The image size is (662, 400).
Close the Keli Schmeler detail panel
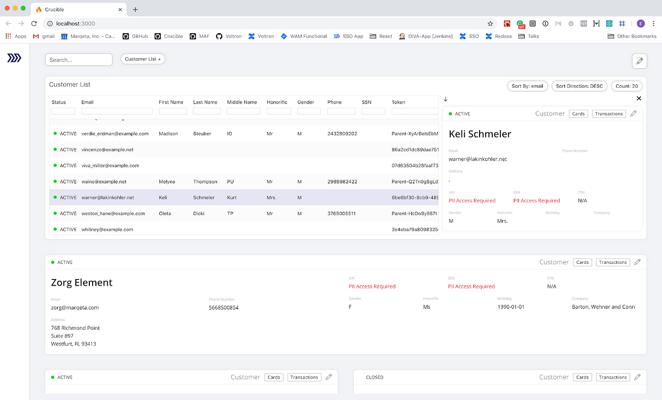click(639, 99)
